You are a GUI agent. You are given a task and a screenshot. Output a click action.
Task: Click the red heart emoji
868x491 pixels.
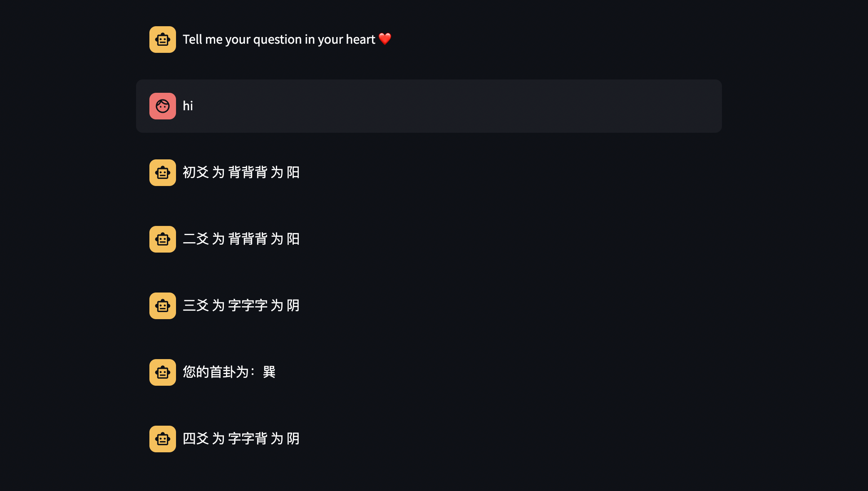click(x=385, y=39)
